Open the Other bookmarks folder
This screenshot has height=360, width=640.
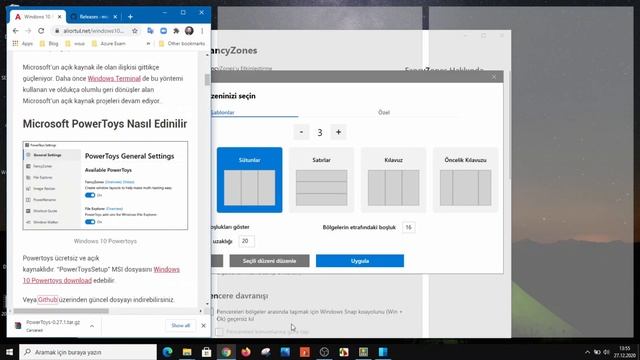[182, 43]
